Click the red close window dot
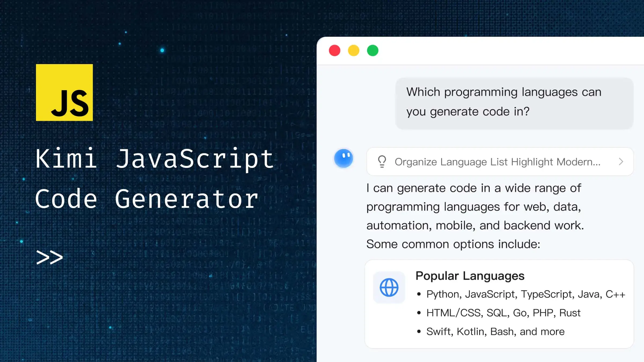This screenshot has width=644, height=362. click(x=335, y=50)
